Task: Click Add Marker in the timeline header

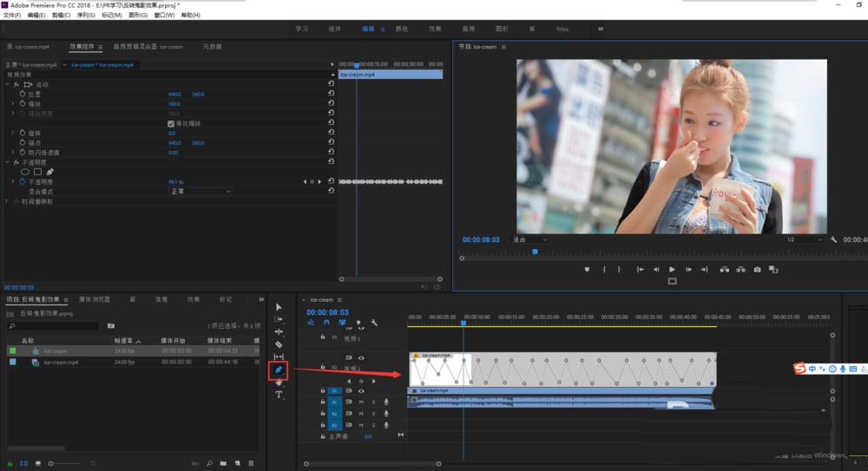Action: click(x=358, y=322)
